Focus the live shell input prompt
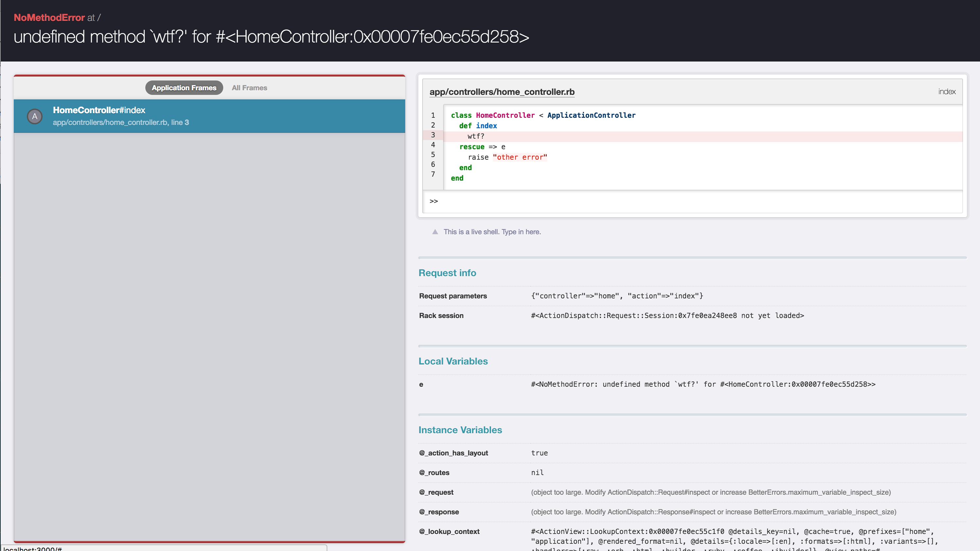Image resolution: width=980 pixels, height=551 pixels. 692,201
